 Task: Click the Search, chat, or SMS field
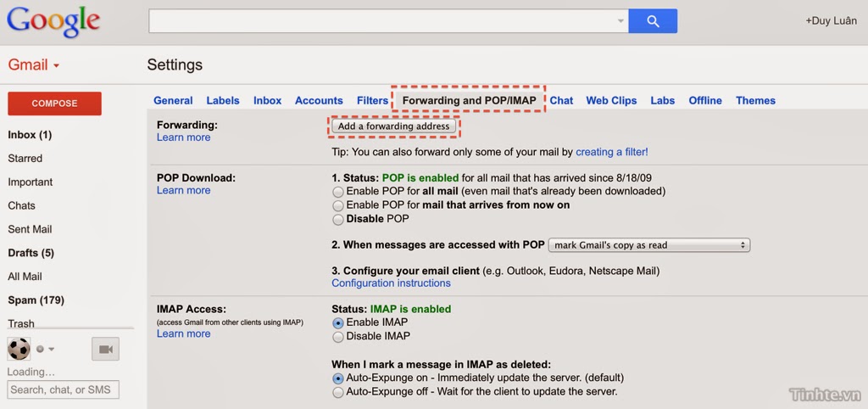coord(63,389)
